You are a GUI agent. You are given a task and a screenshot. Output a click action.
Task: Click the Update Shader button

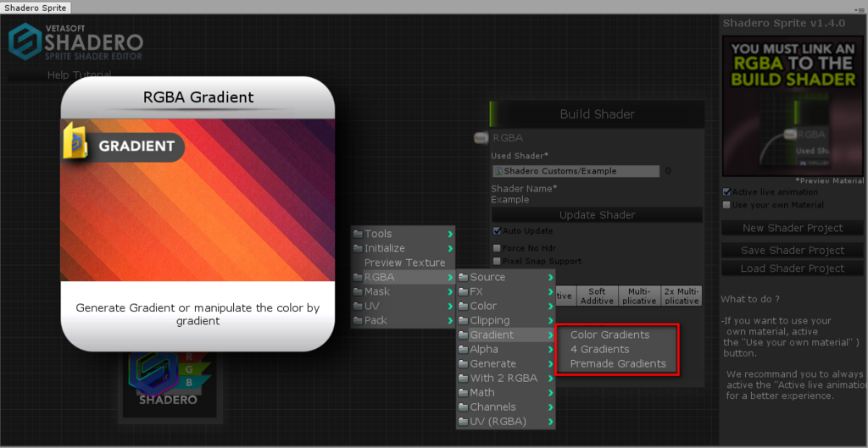598,214
